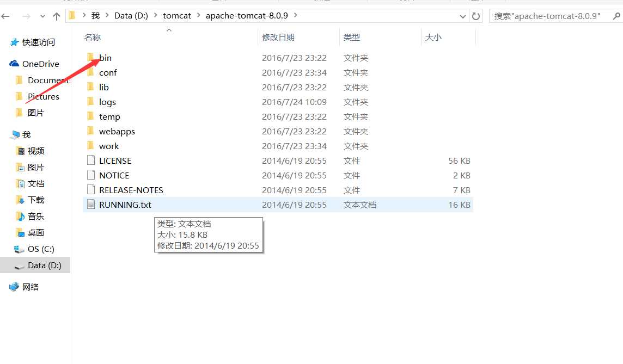The width and height of the screenshot is (623, 364).
Task: Click the conf folder name
Action: click(108, 73)
